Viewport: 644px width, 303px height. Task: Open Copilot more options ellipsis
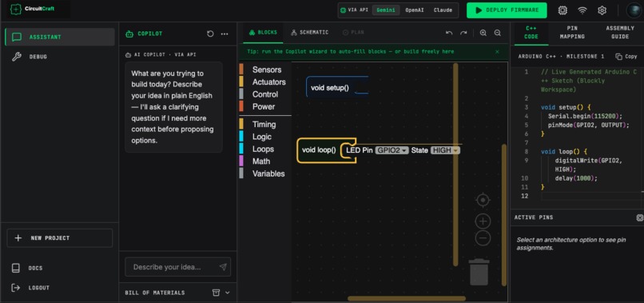click(x=225, y=34)
